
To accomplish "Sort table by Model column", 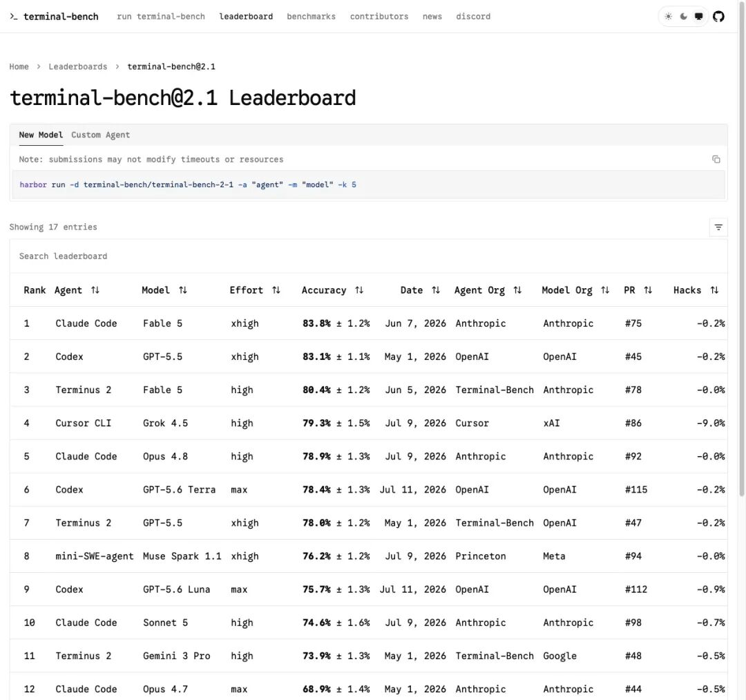I will pos(182,290).
